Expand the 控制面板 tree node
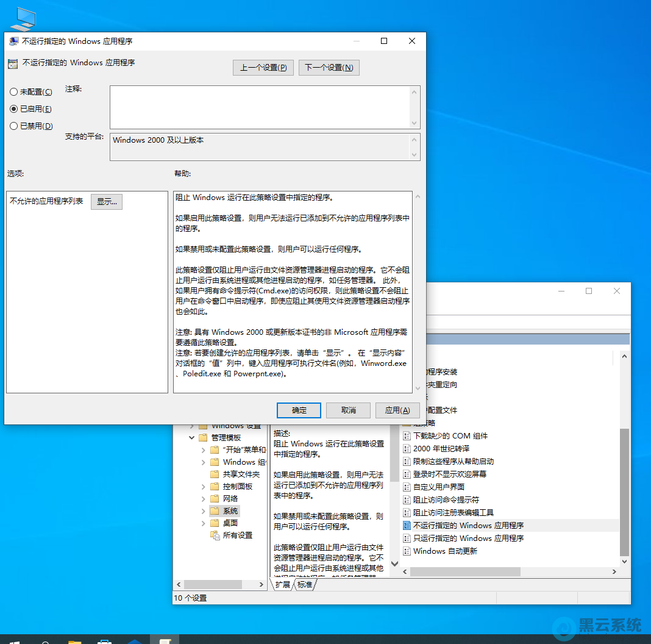Viewport: 651px width, 644px height. coord(204,486)
